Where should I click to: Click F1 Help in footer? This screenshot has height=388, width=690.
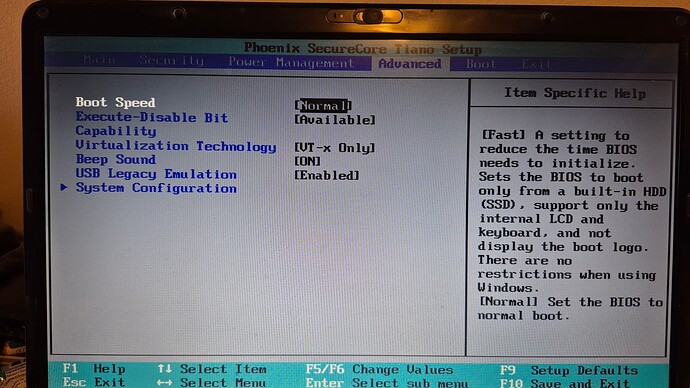94,369
